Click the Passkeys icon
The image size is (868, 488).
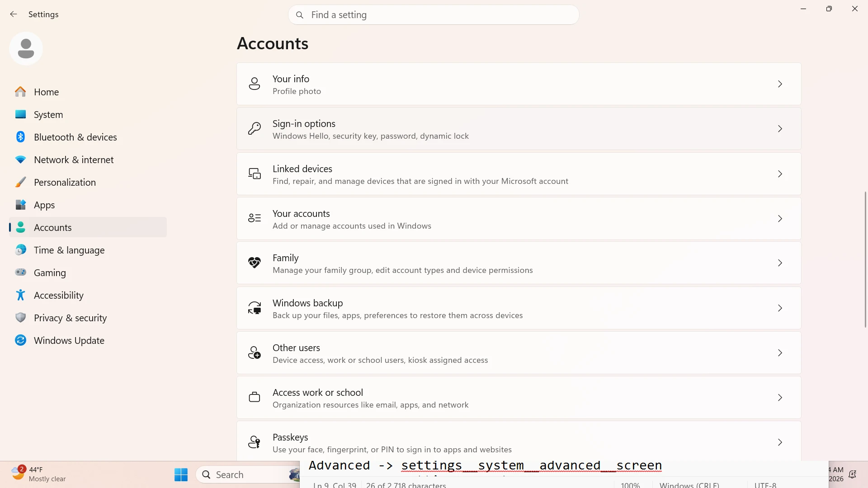pyautogui.click(x=255, y=442)
